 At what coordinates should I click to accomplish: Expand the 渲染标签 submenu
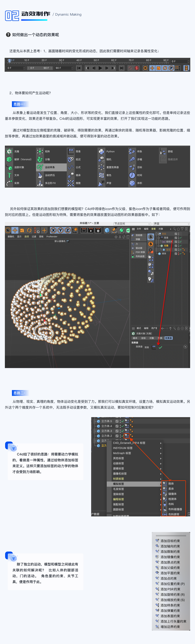point(135,494)
